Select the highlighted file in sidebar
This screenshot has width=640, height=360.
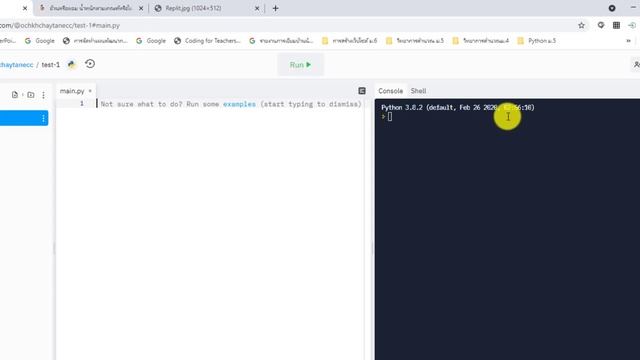click(24, 118)
